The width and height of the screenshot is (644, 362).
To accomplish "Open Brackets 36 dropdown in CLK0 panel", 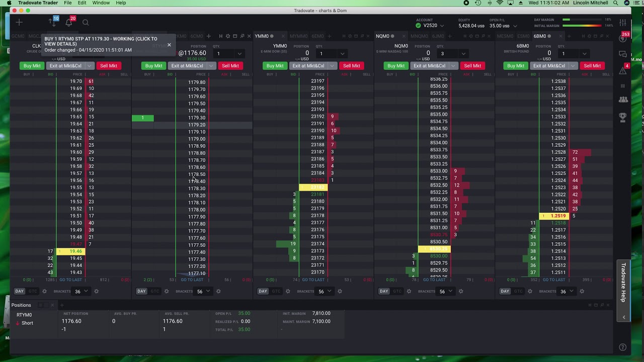I will (x=81, y=291).
